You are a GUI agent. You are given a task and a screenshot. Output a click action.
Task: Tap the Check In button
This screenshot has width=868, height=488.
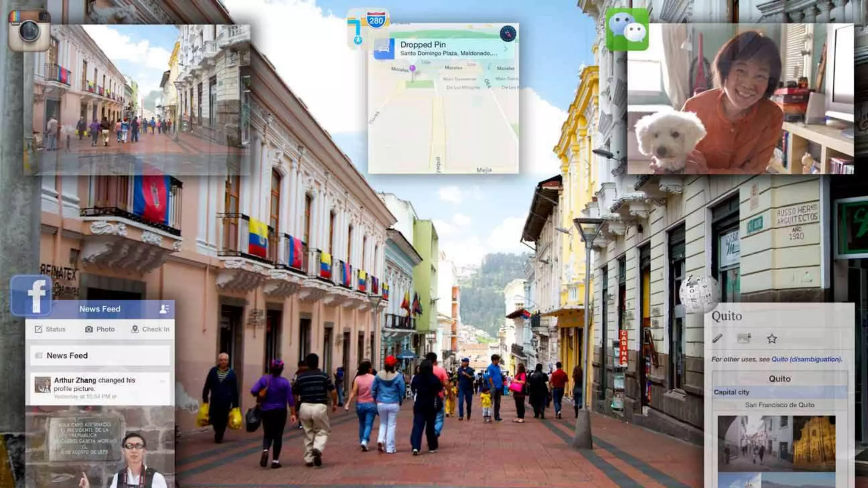[150, 329]
